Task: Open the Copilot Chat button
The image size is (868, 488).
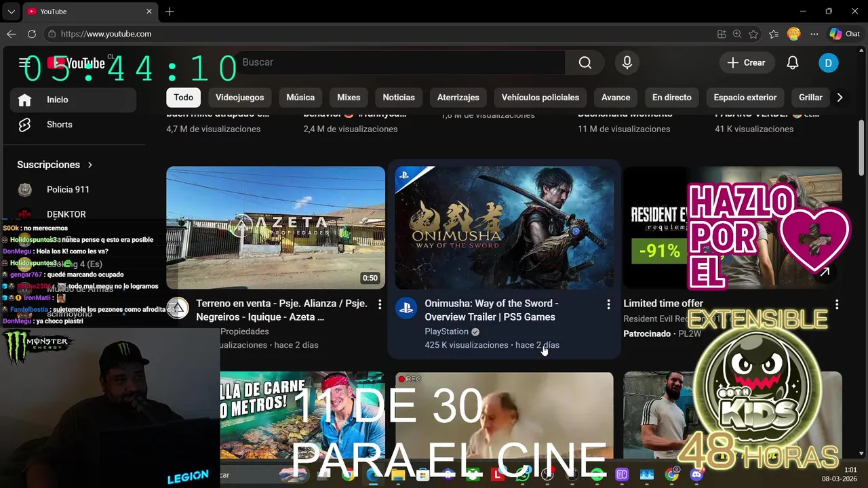Action: 845,34
